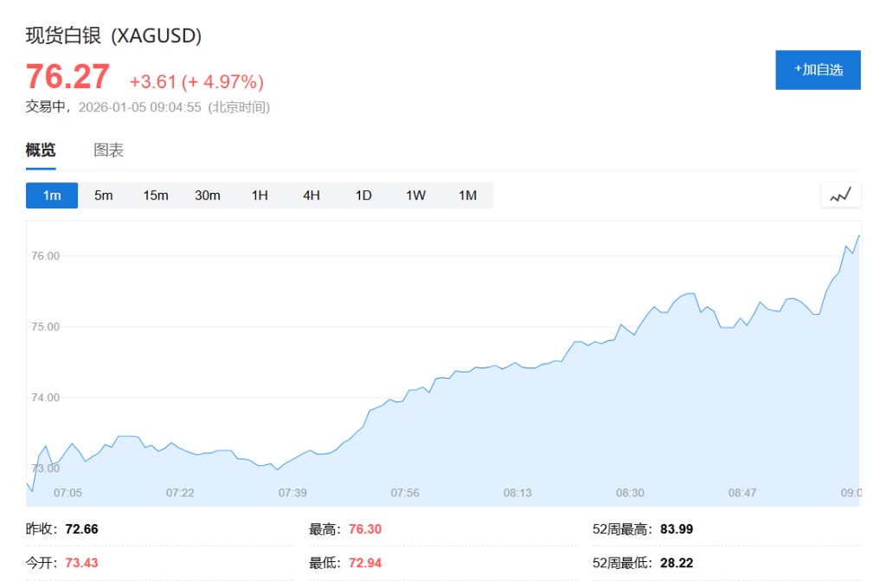Click the 08:30 time axis label

(x=630, y=493)
